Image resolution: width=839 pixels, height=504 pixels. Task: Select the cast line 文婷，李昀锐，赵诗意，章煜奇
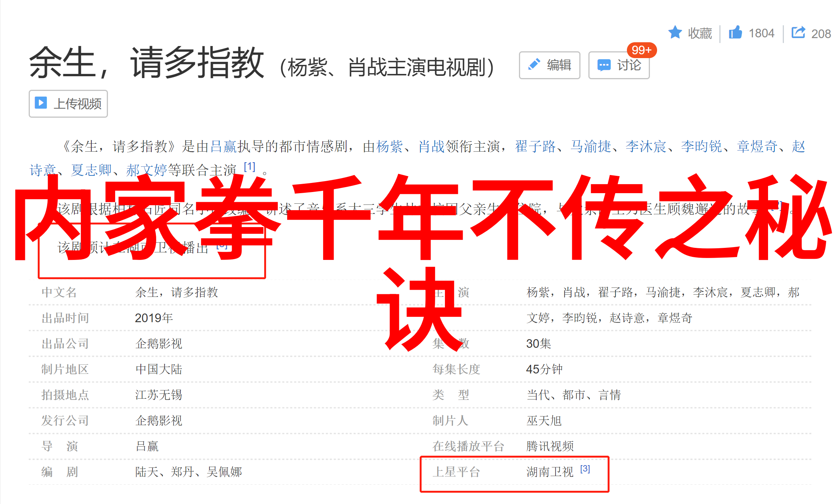(609, 318)
